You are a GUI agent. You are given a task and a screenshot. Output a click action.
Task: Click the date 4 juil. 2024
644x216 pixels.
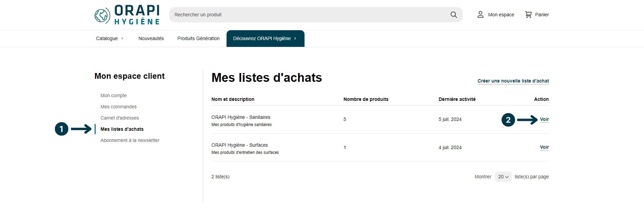(x=450, y=147)
